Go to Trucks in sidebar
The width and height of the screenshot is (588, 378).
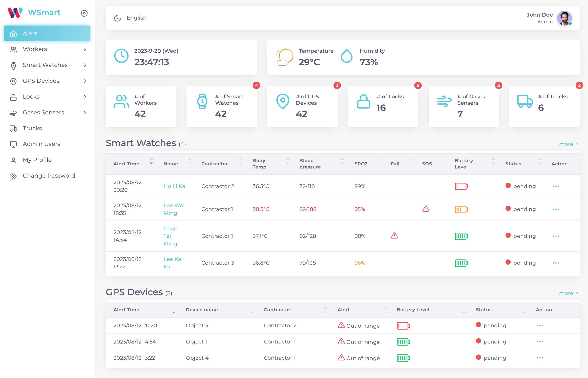[47, 128]
